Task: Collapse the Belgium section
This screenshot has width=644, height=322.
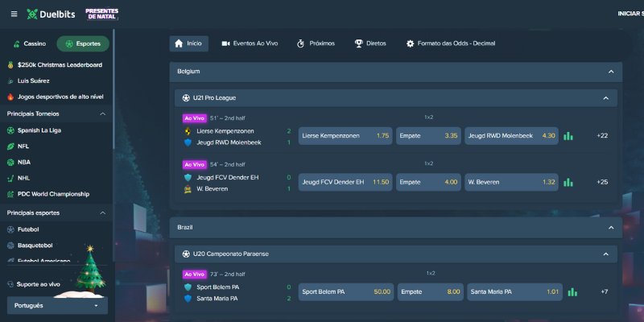Action: [x=611, y=72]
